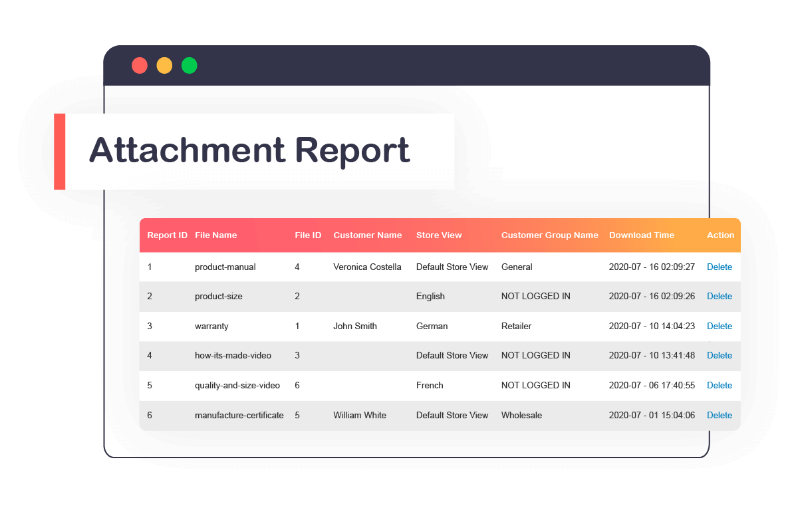Delete the product-manual attachment record

[x=720, y=267]
